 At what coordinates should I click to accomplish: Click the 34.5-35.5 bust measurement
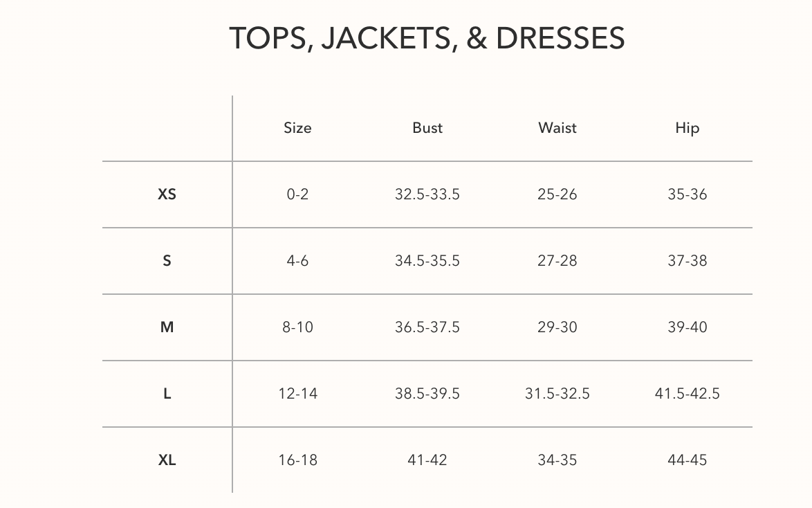point(427,261)
